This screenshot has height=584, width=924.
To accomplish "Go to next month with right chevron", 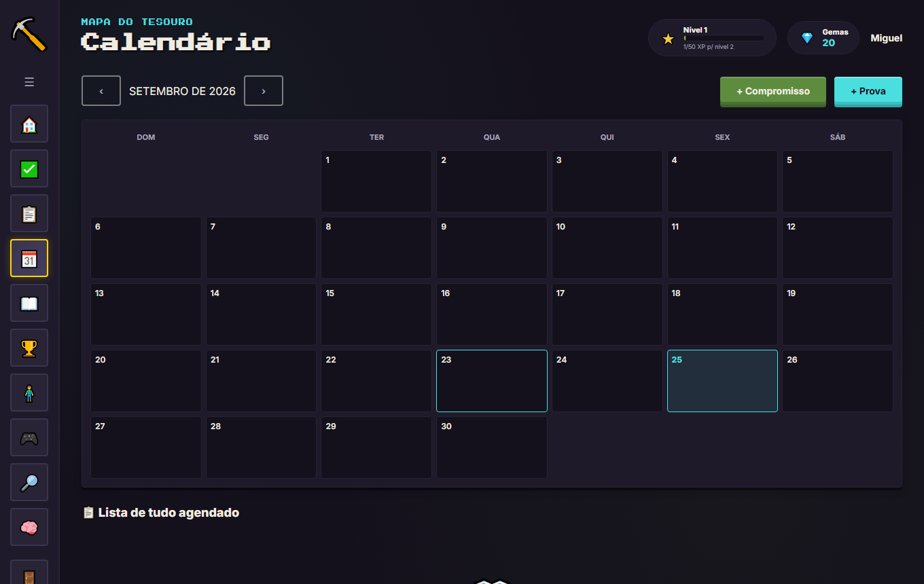I will tap(264, 91).
